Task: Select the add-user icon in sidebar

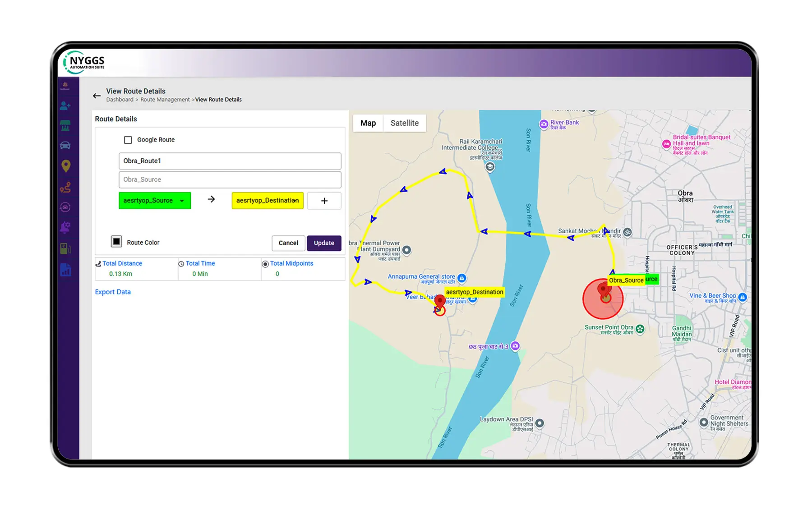Action: coord(65,106)
